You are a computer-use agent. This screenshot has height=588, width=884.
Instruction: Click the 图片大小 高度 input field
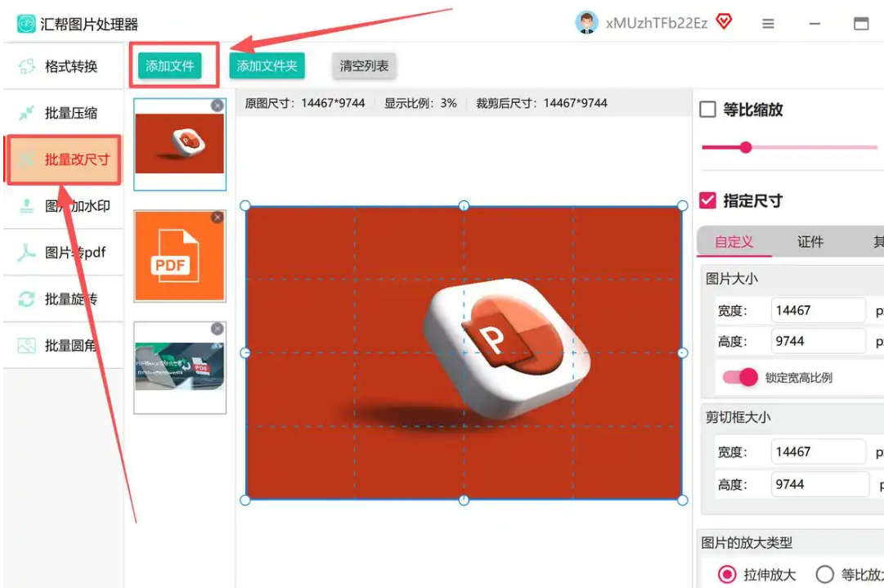click(x=818, y=341)
